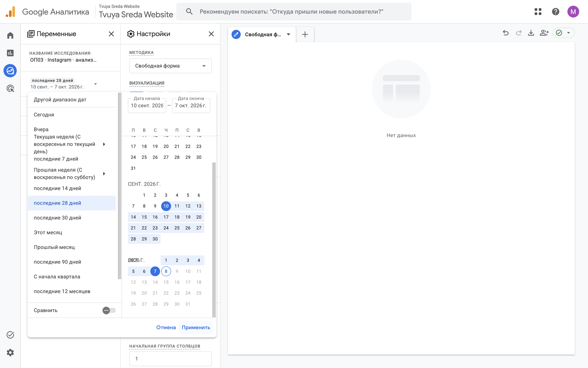Screen dimensions: 588x368
Task: Pick October 8 in calendar
Action: click(x=166, y=271)
